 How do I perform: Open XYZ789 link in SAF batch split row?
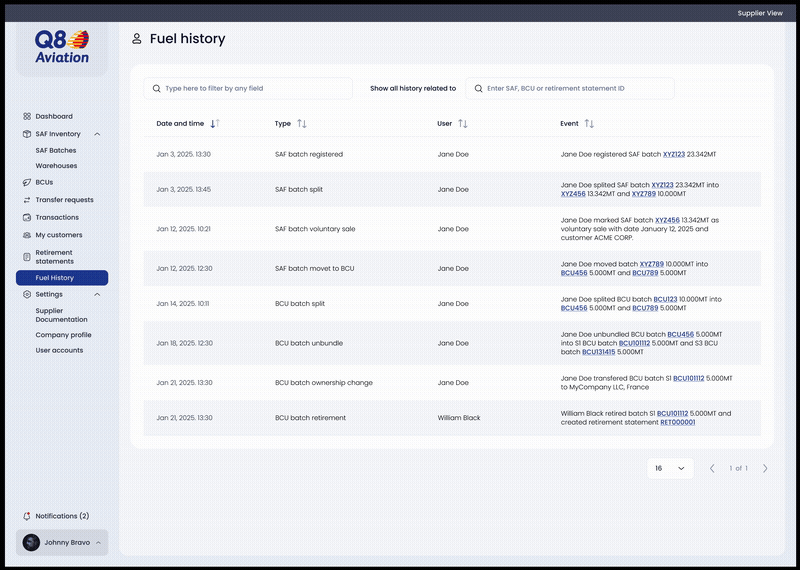click(x=644, y=194)
